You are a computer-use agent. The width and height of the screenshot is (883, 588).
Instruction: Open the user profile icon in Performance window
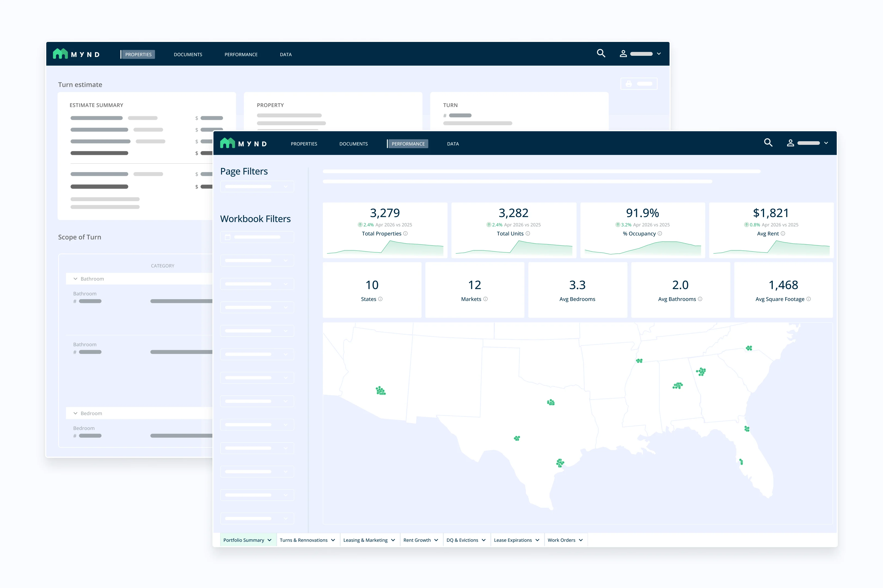(790, 143)
